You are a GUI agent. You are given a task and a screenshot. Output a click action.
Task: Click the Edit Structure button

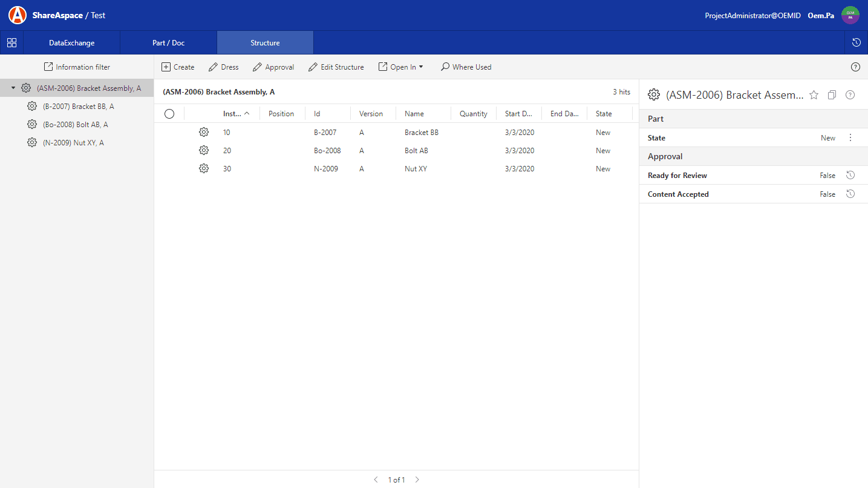click(336, 67)
